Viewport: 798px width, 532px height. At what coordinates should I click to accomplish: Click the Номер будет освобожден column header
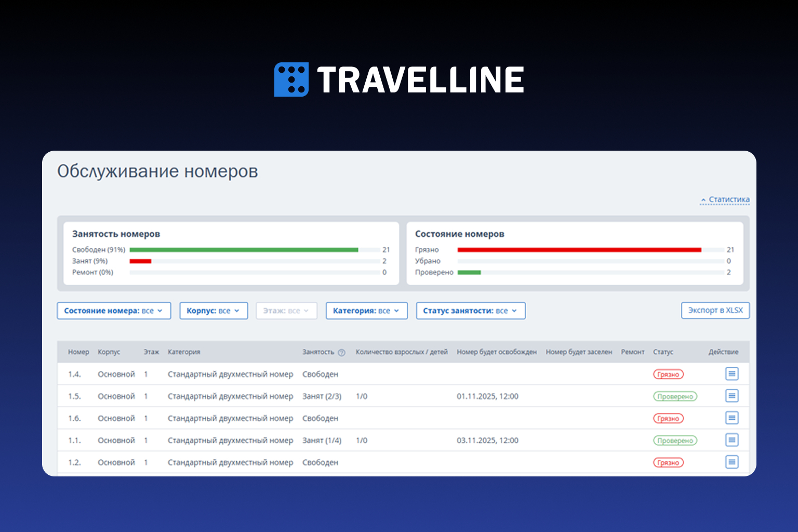click(x=497, y=352)
